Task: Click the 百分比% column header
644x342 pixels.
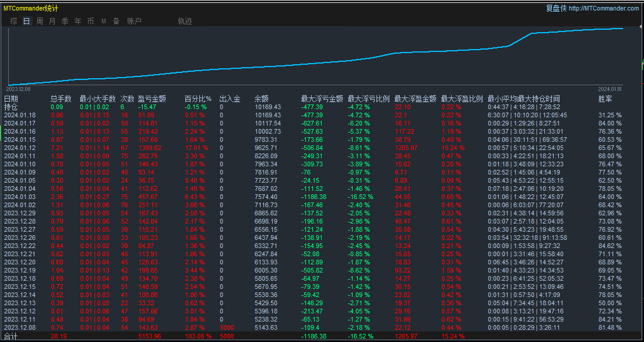Action: click(x=198, y=99)
